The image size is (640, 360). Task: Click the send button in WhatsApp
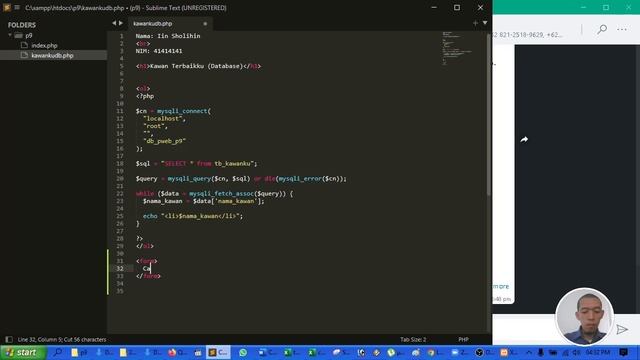622,329
